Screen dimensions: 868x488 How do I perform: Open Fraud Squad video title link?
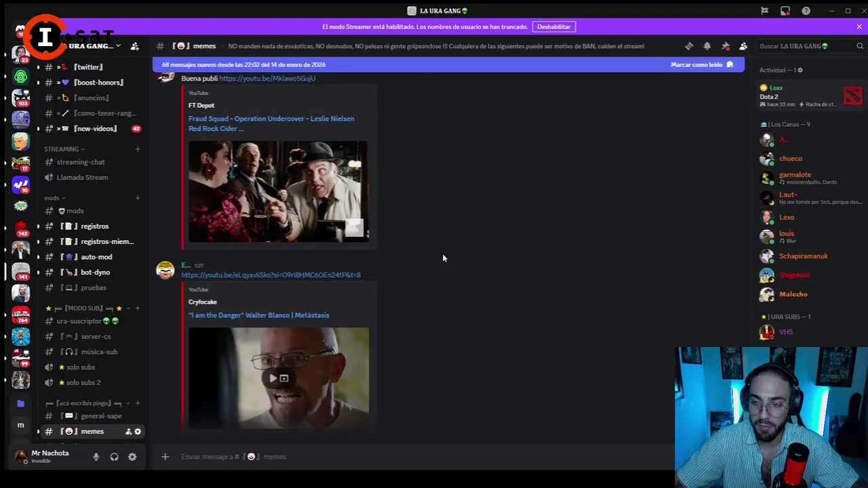[271, 123]
